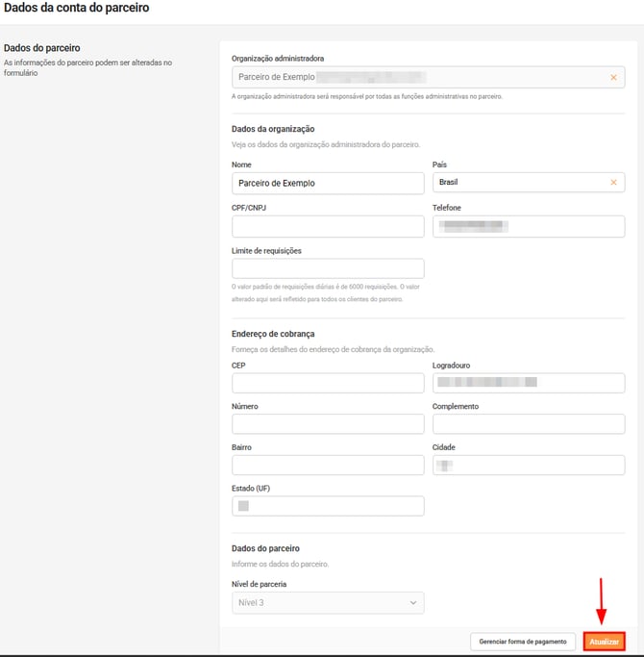Select the Número input field
Screen dimensions: 644x657
tap(327, 424)
